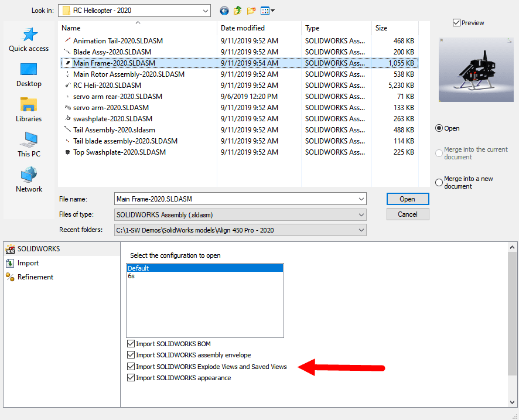
Task: Click the Refinement options icon
Action: tap(11, 277)
